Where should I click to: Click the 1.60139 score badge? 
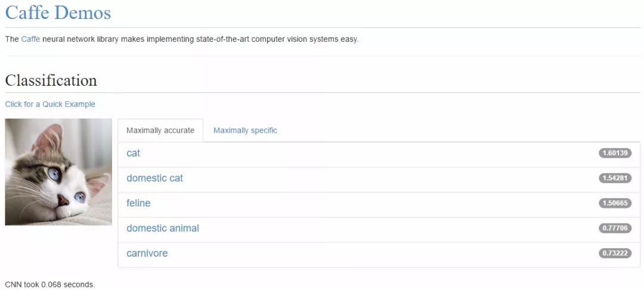point(615,153)
